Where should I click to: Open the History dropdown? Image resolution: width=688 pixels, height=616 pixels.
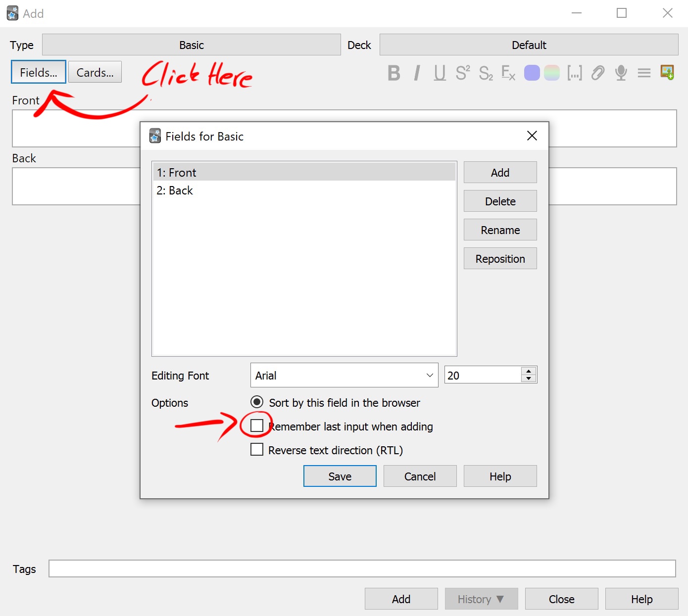pyautogui.click(x=481, y=599)
